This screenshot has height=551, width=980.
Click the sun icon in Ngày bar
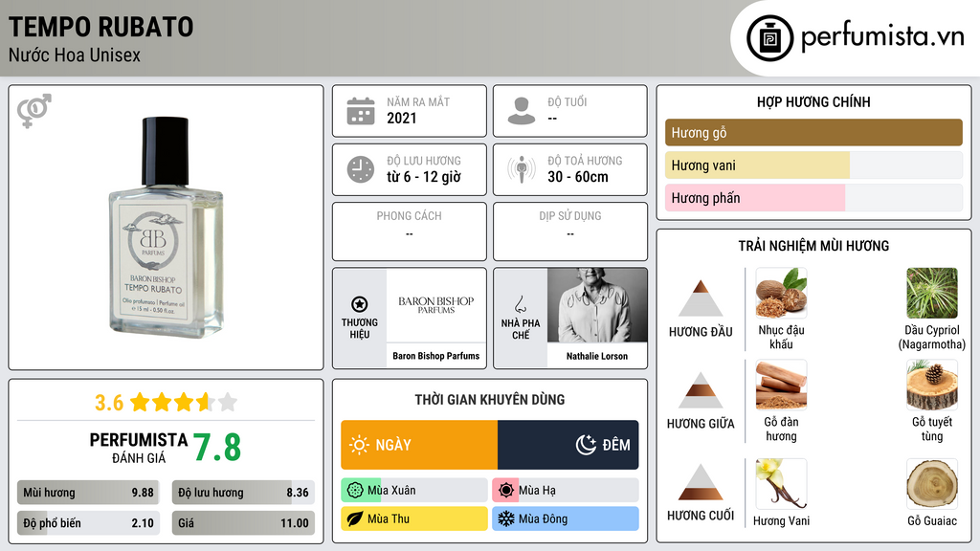[360, 445]
